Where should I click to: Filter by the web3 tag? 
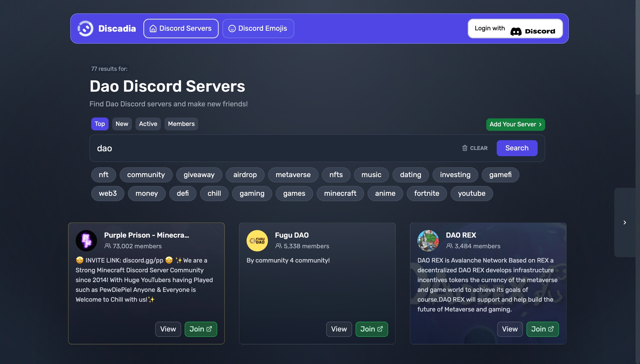108,194
